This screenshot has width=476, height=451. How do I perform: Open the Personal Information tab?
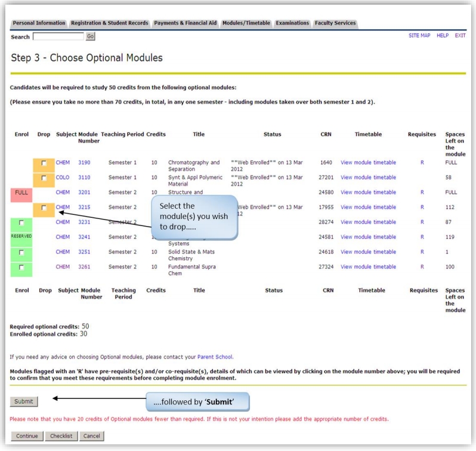tap(39, 23)
